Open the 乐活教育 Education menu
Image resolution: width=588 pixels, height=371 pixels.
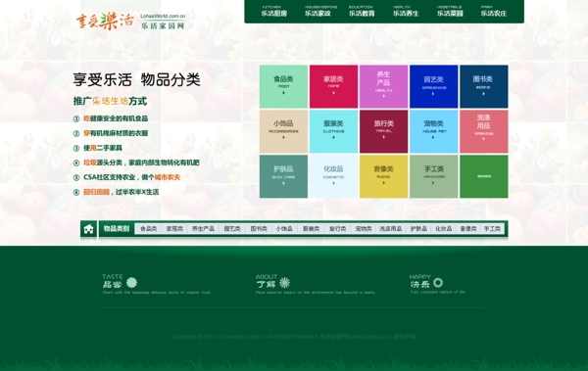pyautogui.click(x=362, y=11)
